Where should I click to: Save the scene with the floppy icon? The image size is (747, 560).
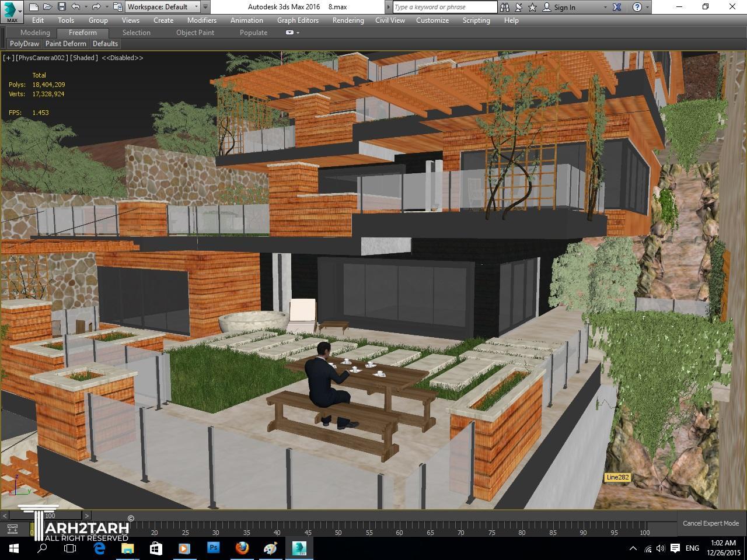(61, 7)
